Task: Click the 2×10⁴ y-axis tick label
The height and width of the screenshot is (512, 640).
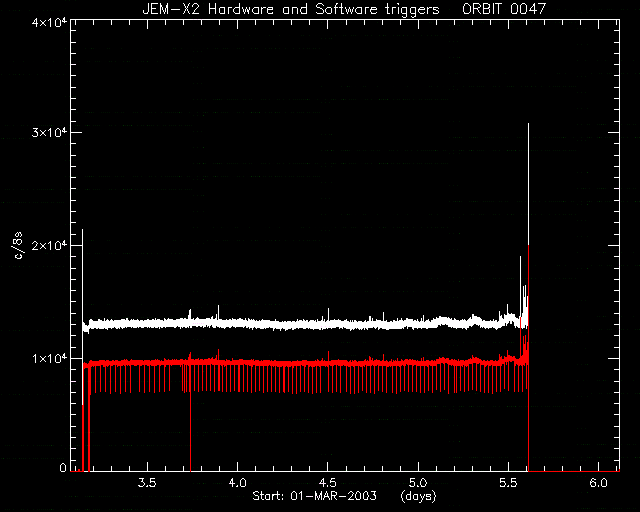Action: pyautogui.click(x=49, y=245)
